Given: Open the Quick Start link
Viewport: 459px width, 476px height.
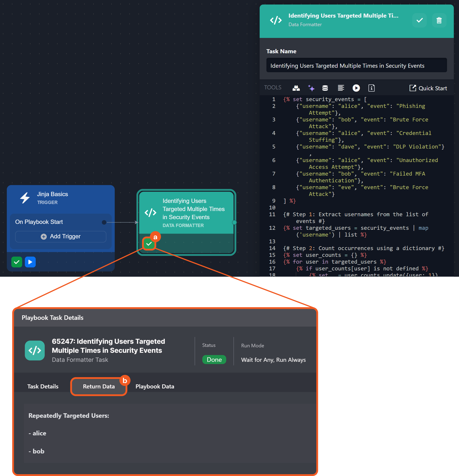Looking at the screenshot, I should pos(428,88).
